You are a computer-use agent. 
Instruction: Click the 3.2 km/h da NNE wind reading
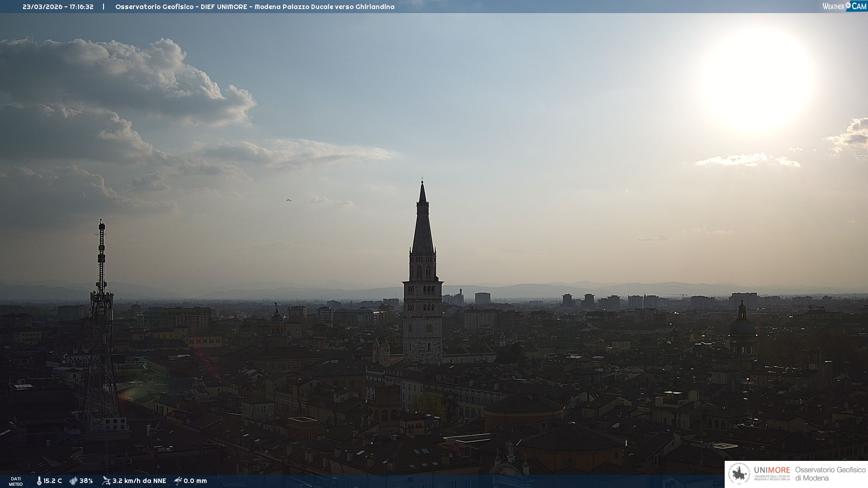pos(139,481)
